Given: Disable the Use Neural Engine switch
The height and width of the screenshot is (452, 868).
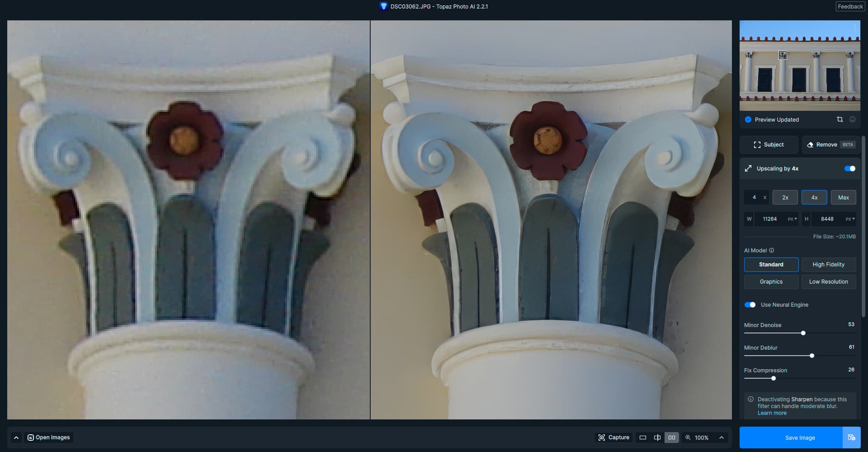Looking at the screenshot, I should (x=750, y=305).
